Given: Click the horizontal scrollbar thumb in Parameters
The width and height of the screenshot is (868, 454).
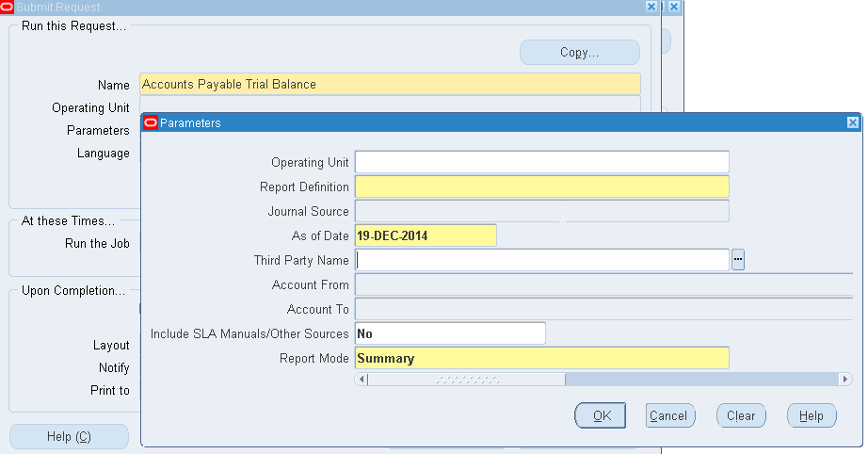Looking at the screenshot, I should pyautogui.click(x=466, y=379).
